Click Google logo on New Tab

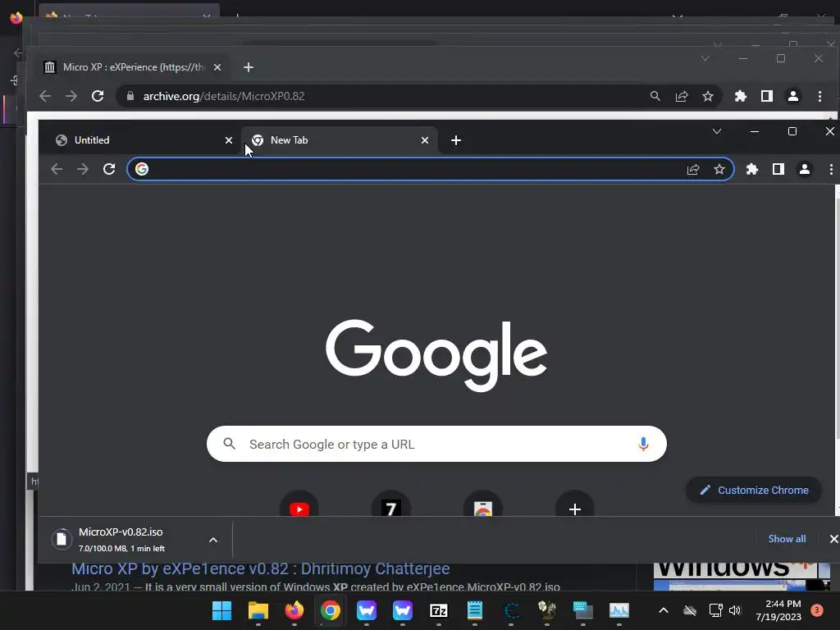436,356
